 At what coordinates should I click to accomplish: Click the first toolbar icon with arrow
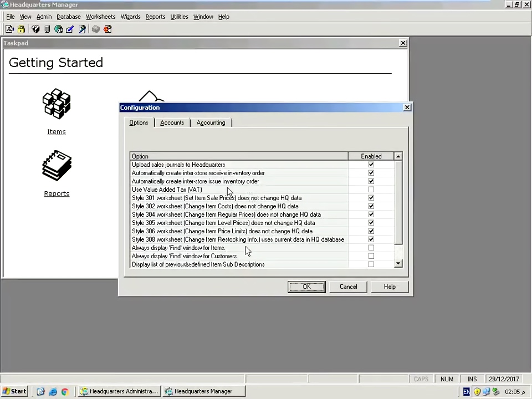pyautogui.click(x=9, y=29)
